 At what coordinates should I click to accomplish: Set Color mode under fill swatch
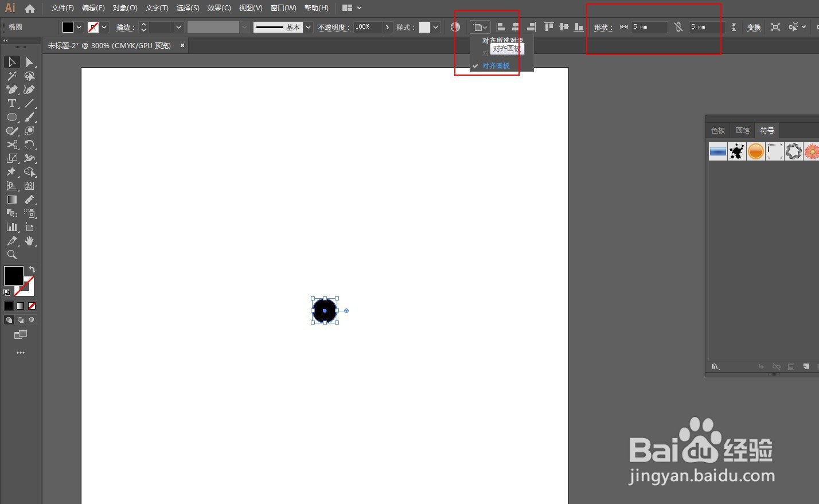click(x=9, y=306)
